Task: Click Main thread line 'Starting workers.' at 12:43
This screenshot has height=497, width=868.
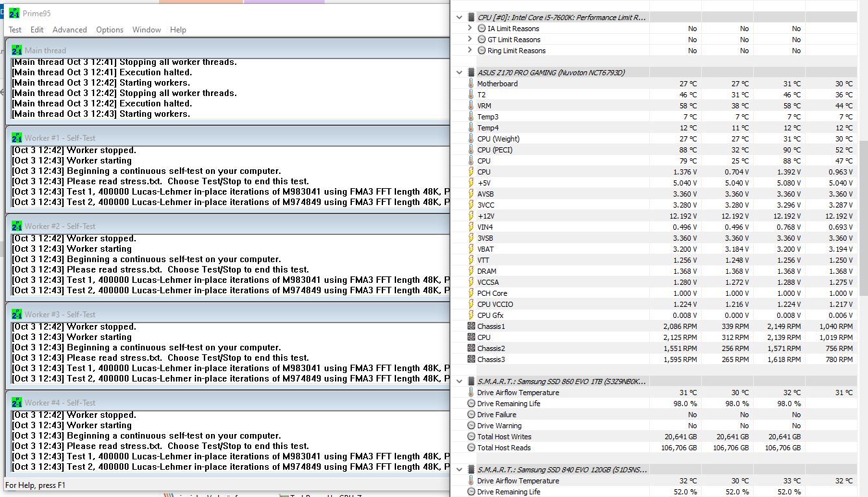Action: (x=101, y=114)
